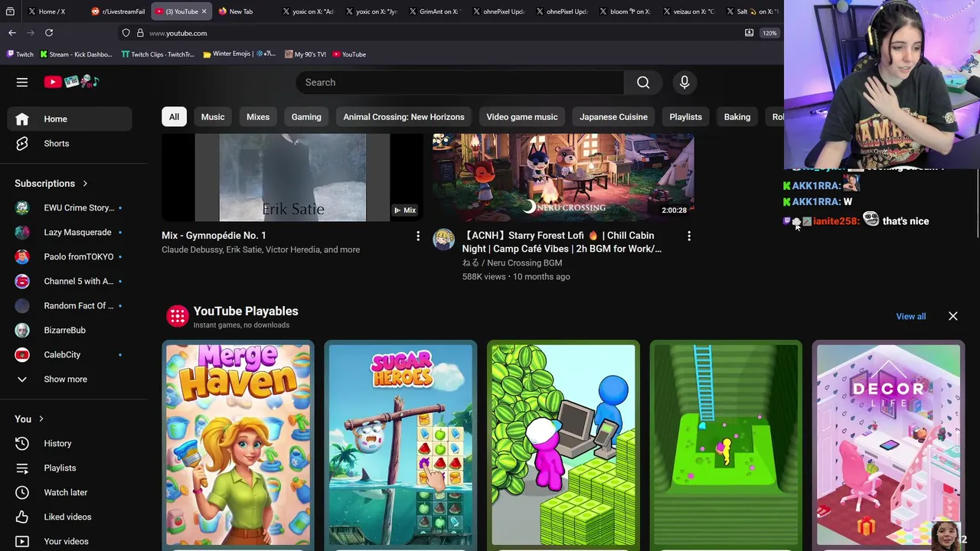This screenshot has width=980, height=551.
Task: Open the Twitch bookmark
Action: (21, 54)
